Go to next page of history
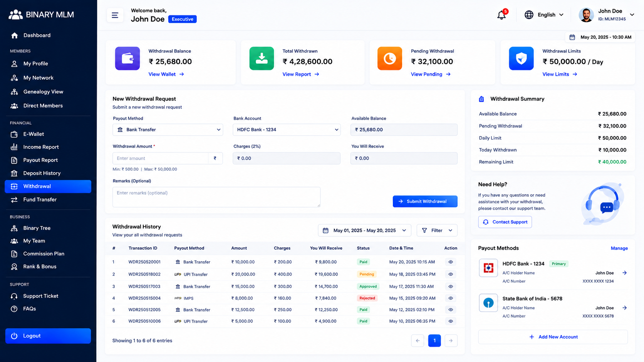The width and height of the screenshot is (644, 362). click(x=451, y=340)
